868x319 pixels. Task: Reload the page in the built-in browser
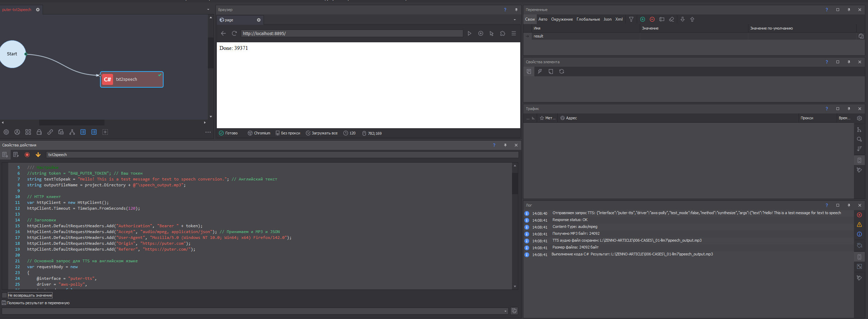coord(234,33)
